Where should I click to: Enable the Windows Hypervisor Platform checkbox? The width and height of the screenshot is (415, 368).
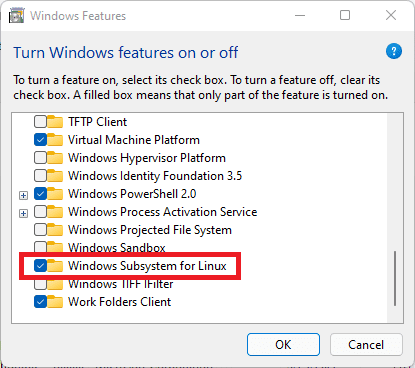(40, 158)
